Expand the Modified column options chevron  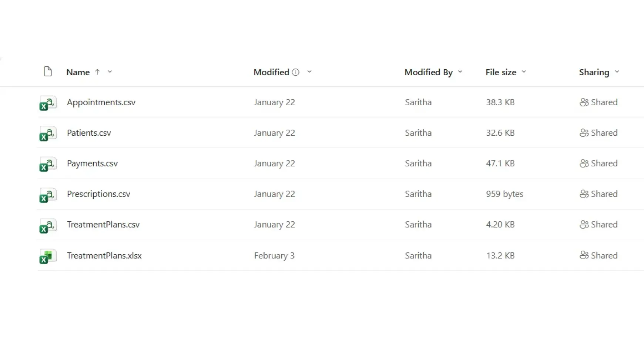(x=309, y=72)
